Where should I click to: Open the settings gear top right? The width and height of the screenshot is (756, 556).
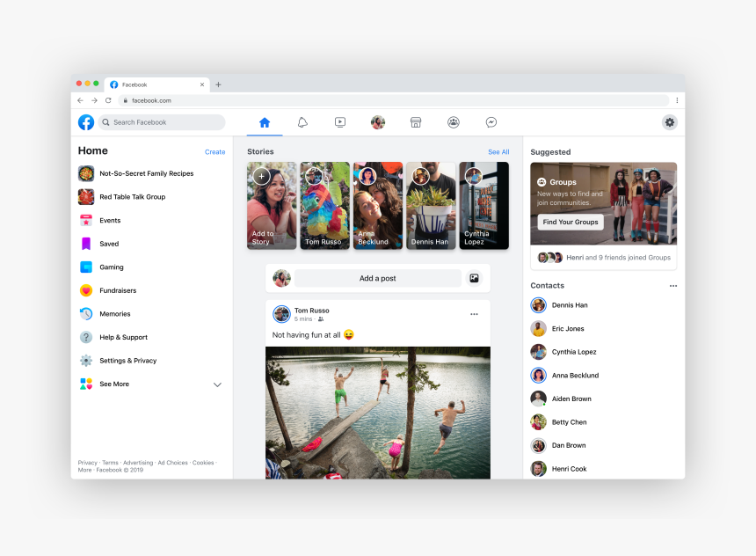670,122
